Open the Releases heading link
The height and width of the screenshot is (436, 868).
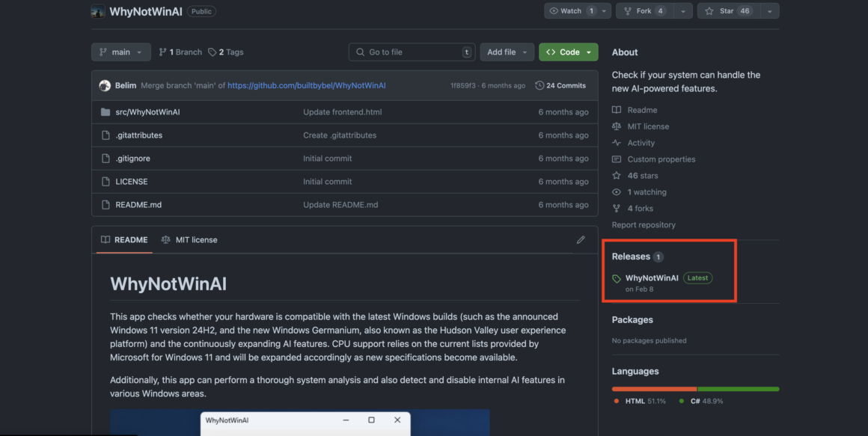[638, 257]
